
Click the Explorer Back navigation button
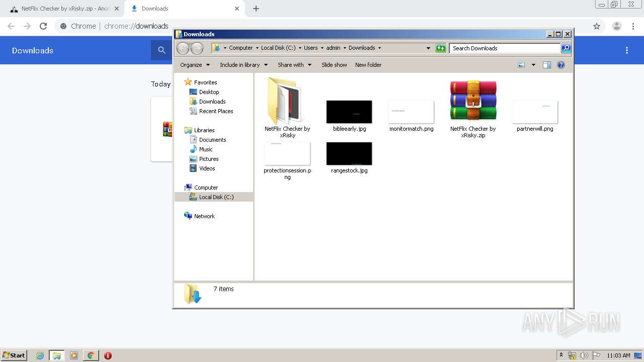point(183,48)
